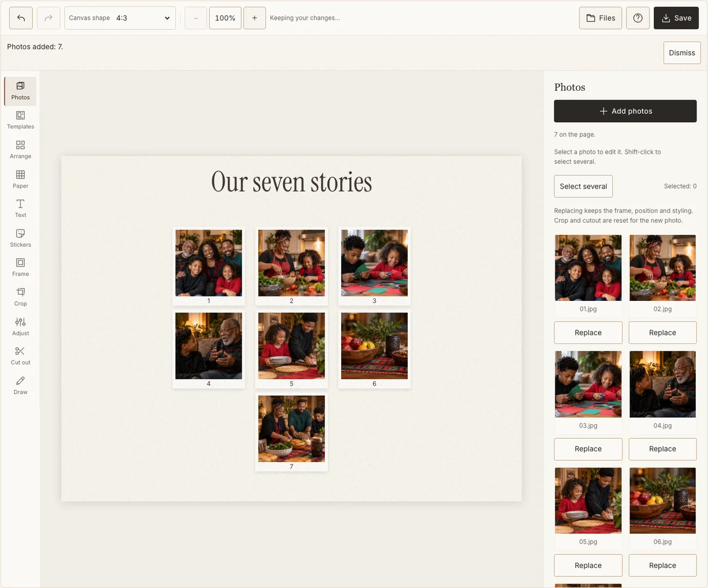This screenshot has height=588, width=708.
Task: Select the 01.jpg thumbnail in Photos panel
Action: coord(588,268)
